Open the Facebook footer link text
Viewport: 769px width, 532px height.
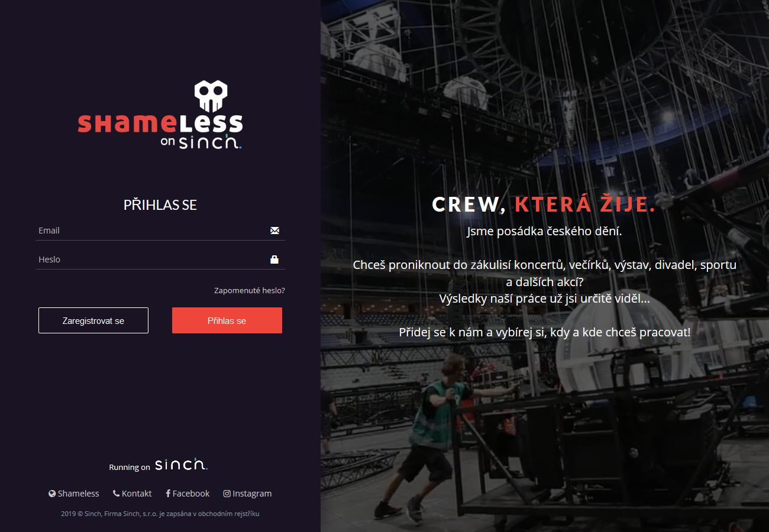click(191, 494)
